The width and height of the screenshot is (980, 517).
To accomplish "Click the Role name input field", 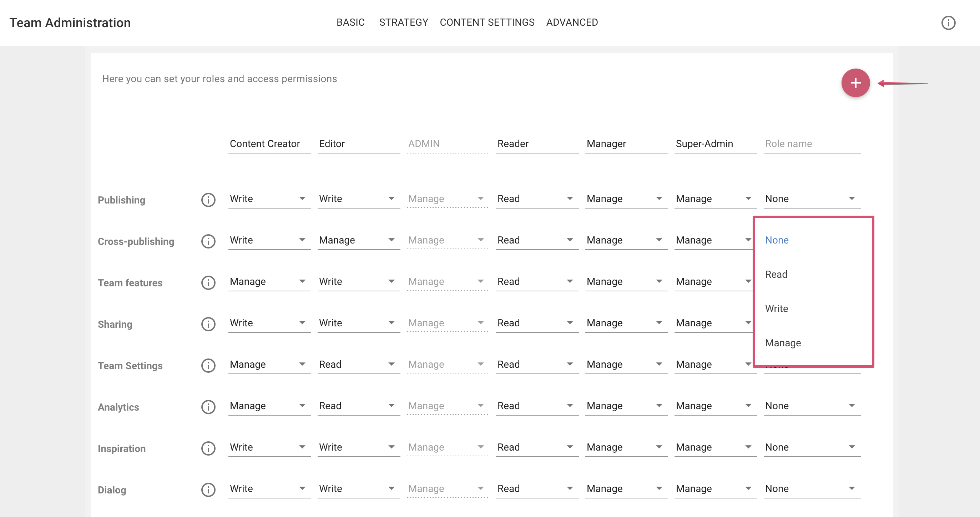I will pyautogui.click(x=812, y=144).
